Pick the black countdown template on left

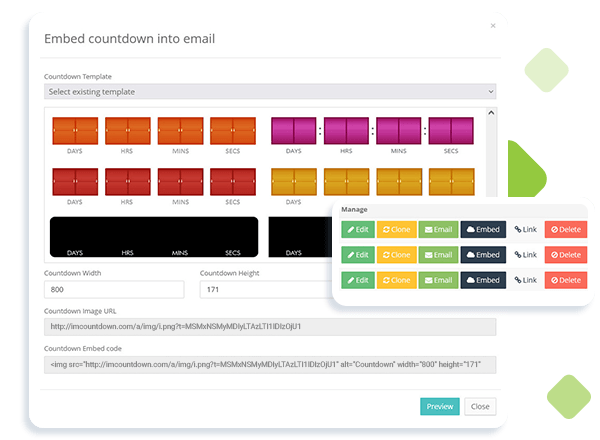pos(152,237)
